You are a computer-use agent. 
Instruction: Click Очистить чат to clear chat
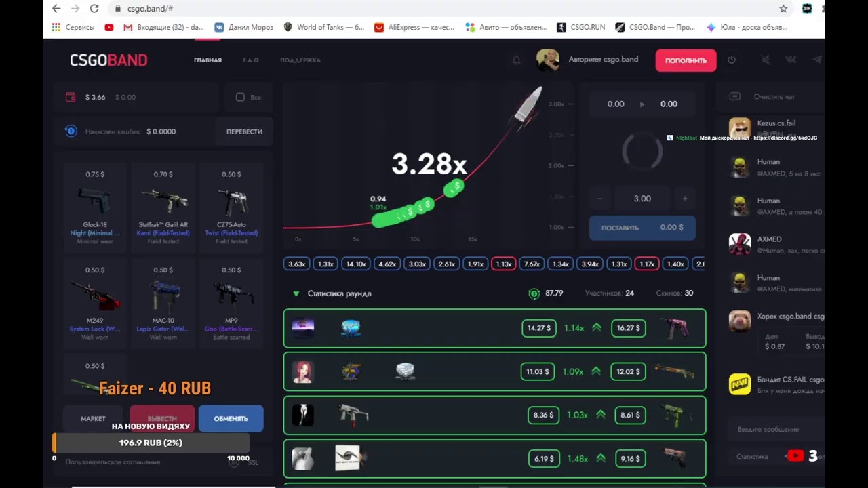point(774,97)
